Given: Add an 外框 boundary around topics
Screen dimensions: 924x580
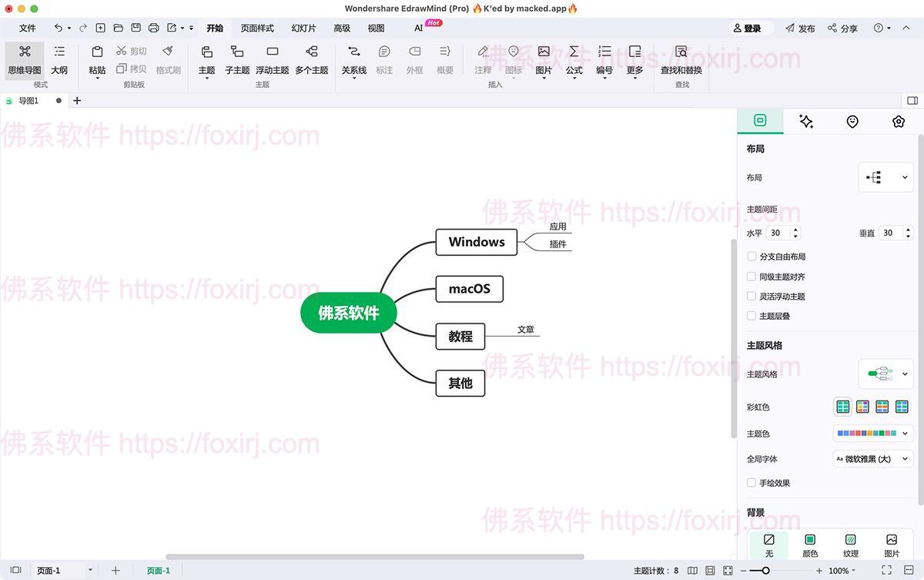Looking at the screenshot, I should click(x=414, y=62).
